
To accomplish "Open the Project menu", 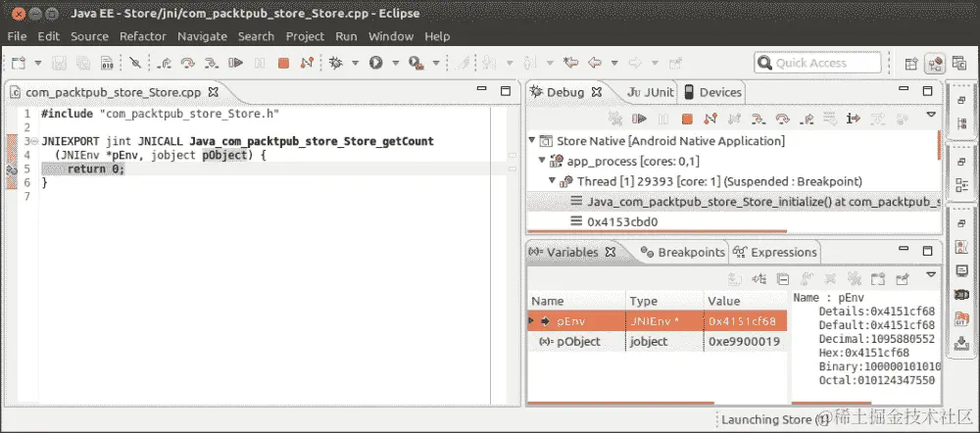I will tap(305, 36).
